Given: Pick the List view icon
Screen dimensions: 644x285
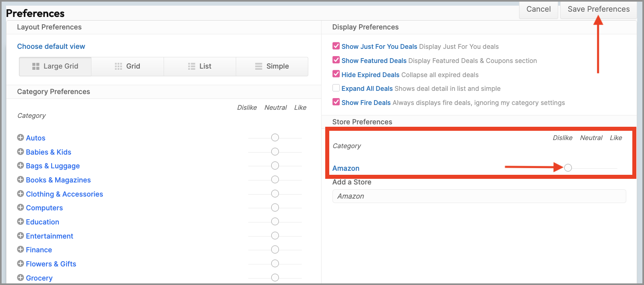Looking at the screenshot, I should (x=191, y=66).
